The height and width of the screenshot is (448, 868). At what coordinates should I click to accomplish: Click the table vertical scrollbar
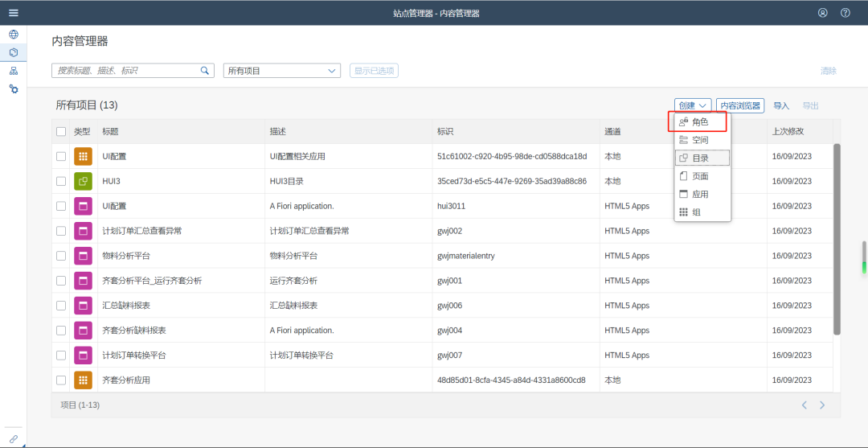click(x=837, y=239)
